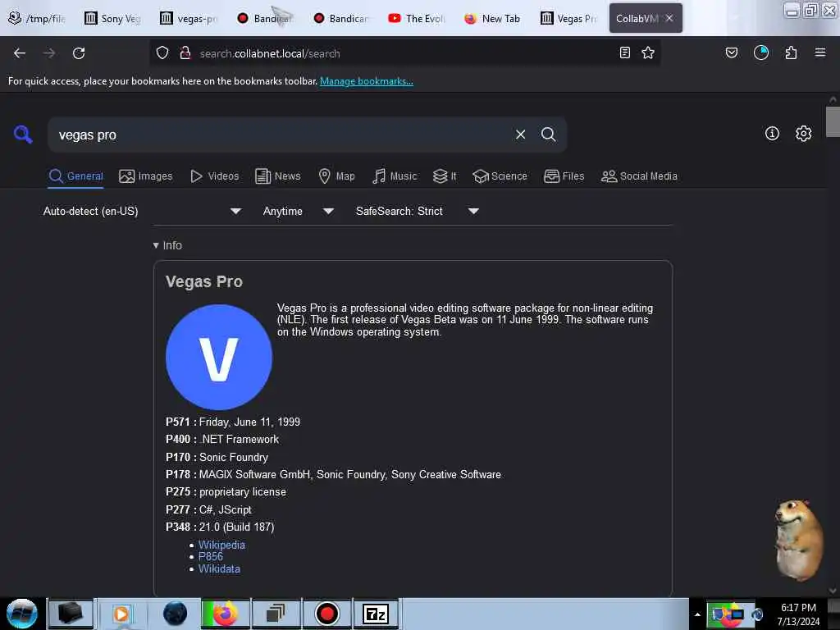The image size is (840, 630).
Task: Go back with the browser back arrow
Action: coord(20,53)
